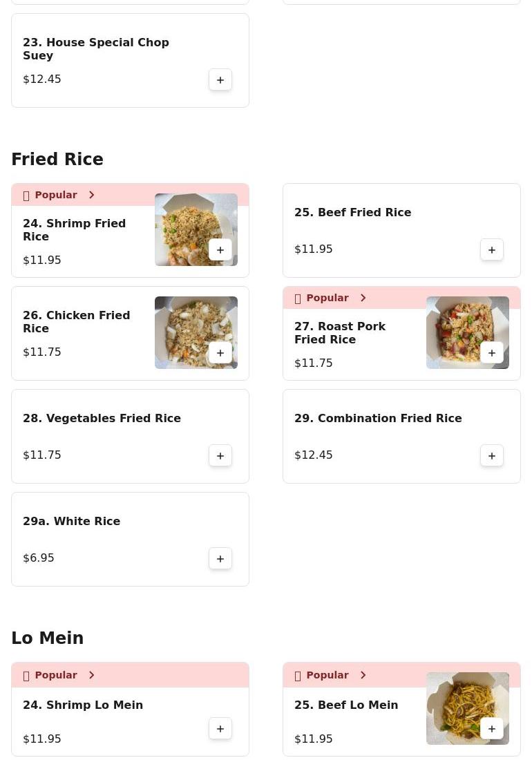Expand Popular chevron on Shrimp Lo Mein
532x760 pixels.
[x=92, y=675]
